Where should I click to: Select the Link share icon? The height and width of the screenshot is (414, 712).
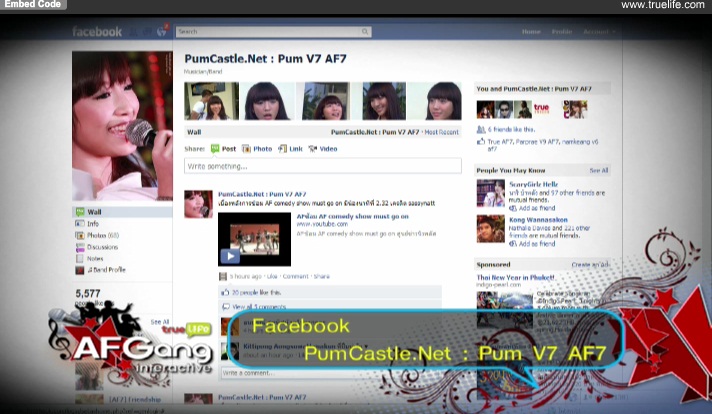point(282,148)
